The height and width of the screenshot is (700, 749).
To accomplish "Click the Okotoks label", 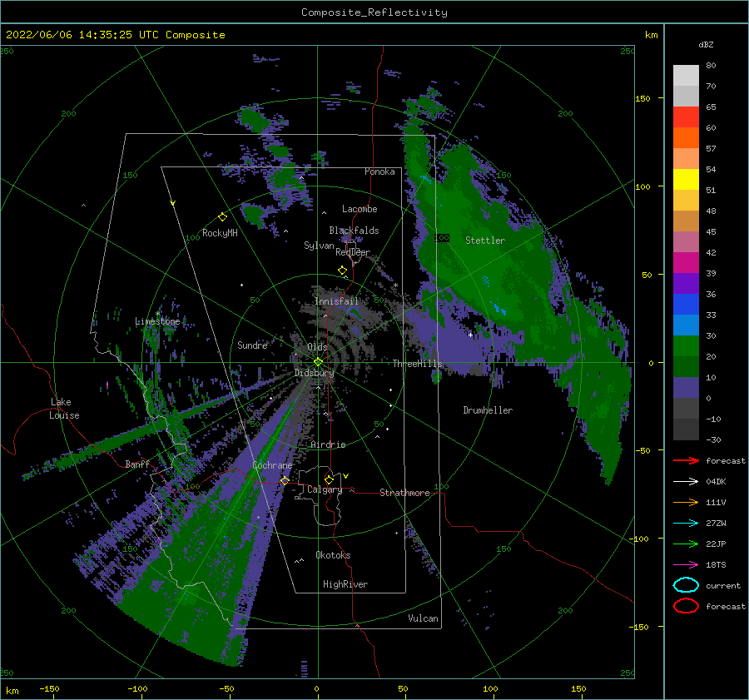I will pos(333,555).
